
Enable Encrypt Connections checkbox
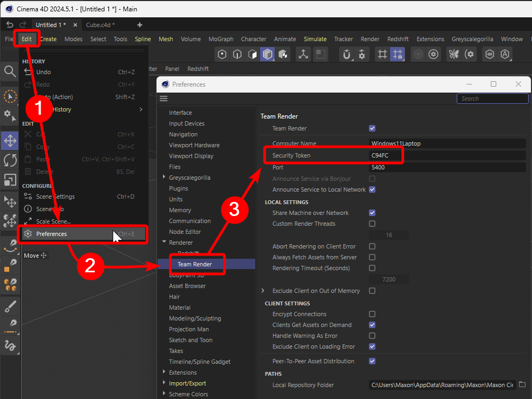click(x=372, y=314)
